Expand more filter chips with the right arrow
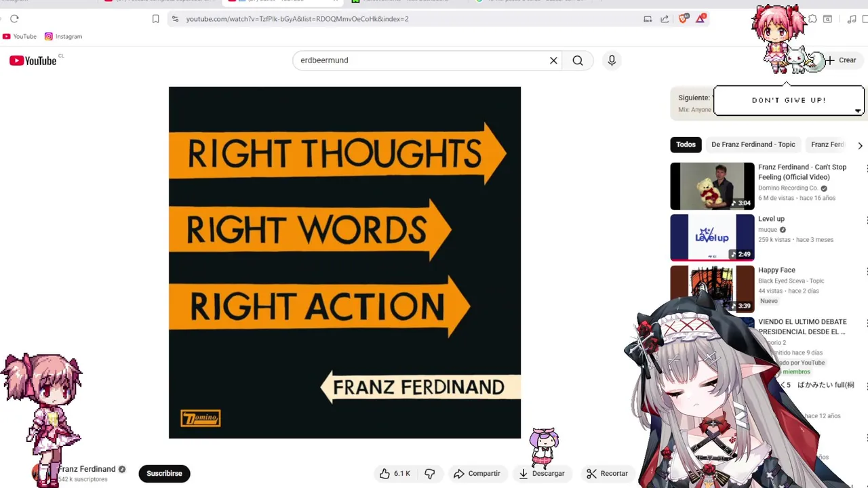Image resolution: width=868 pixels, height=488 pixels. click(860, 145)
